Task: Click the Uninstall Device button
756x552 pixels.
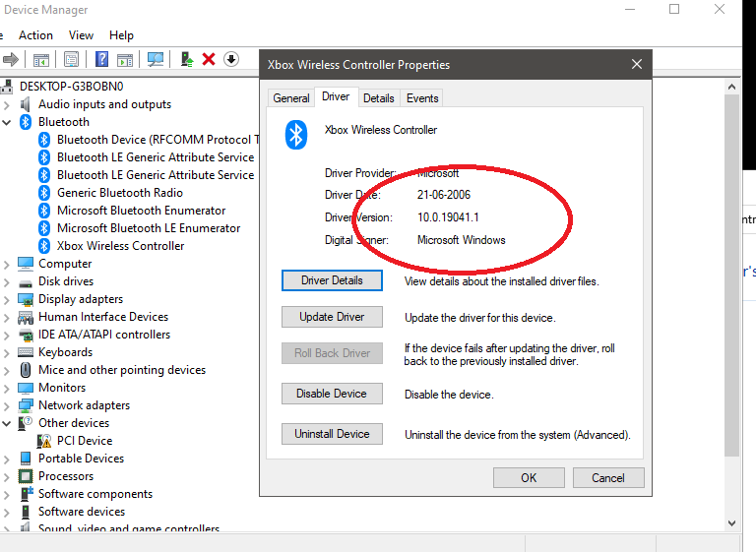Action: pyautogui.click(x=332, y=434)
